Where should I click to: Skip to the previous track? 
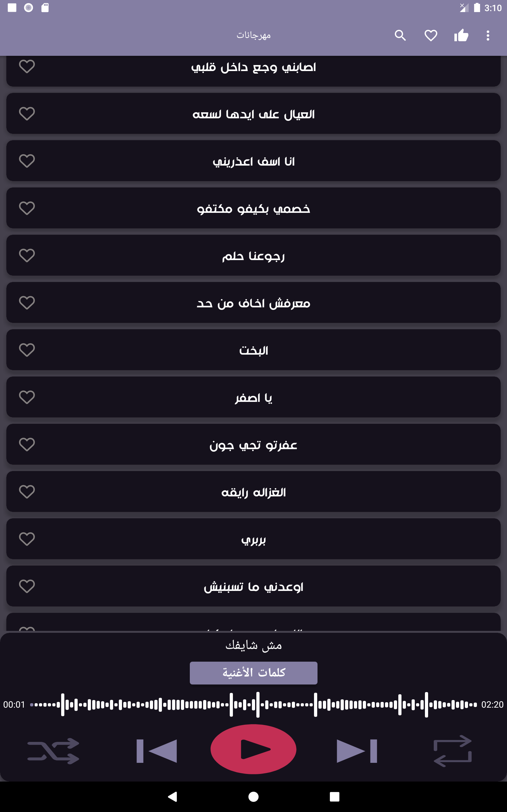click(x=157, y=751)
